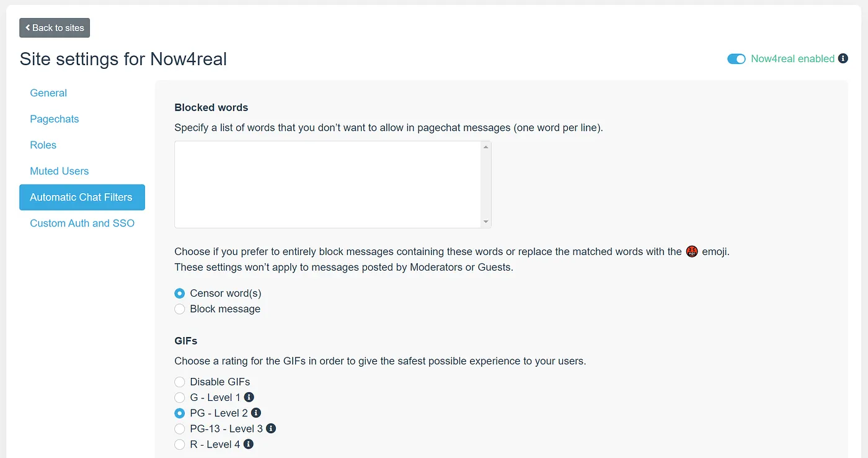
Task: Click the angry face emoji in description
Action: click(x=692, y=251)
